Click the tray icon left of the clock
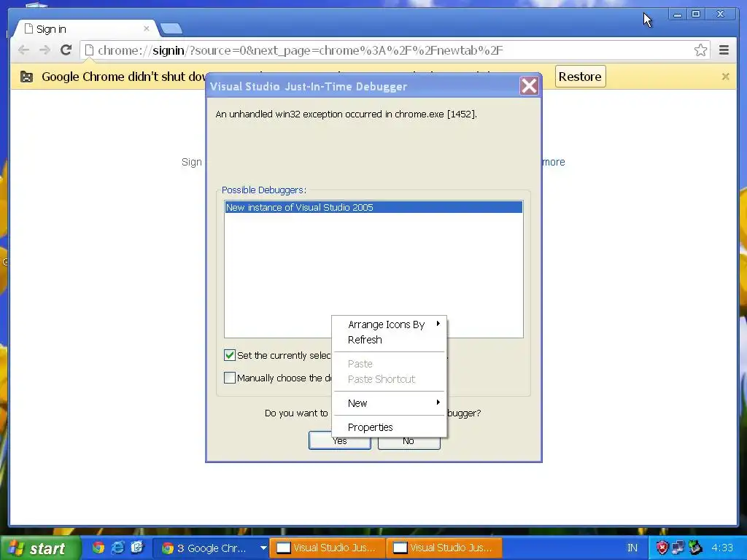This screenshot has height=560, width=747. coord(695,548)
